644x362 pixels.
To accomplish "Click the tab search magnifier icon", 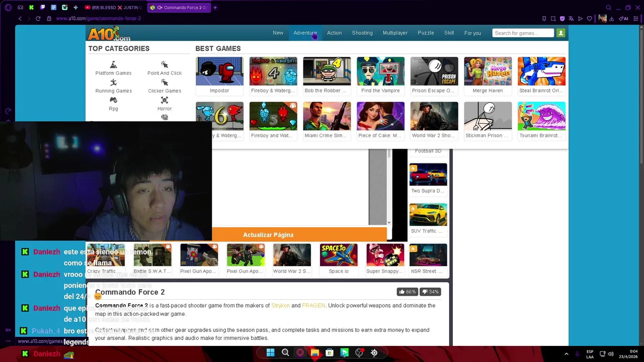I will (608, 8).
